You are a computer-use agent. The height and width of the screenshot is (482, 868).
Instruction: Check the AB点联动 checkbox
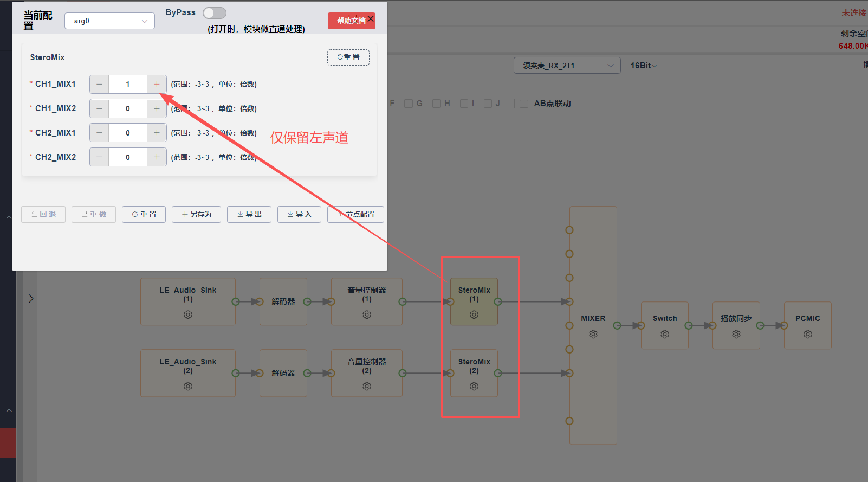click(524, 104)
